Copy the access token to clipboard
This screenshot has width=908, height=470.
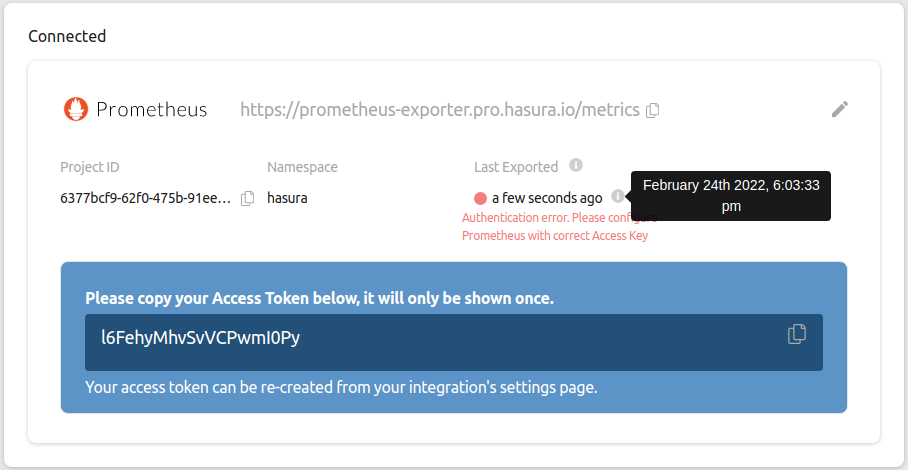point(797,334)
